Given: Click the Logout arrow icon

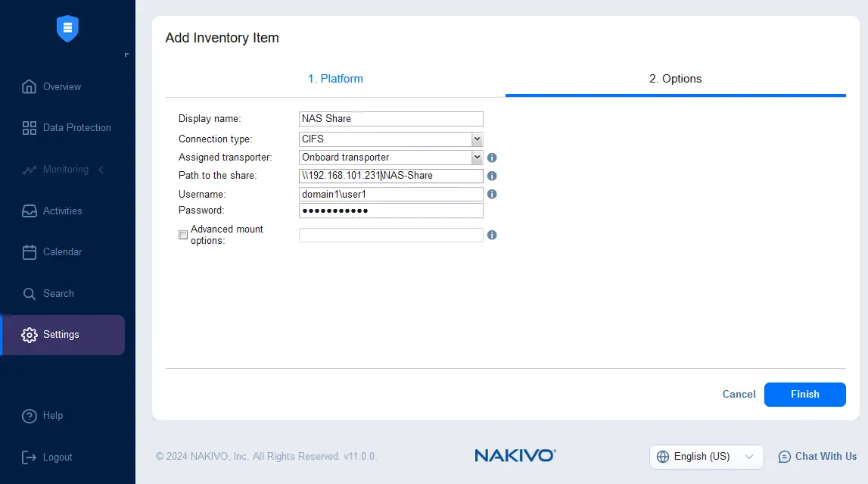Looking at the screenshot, I should point(29,457).
